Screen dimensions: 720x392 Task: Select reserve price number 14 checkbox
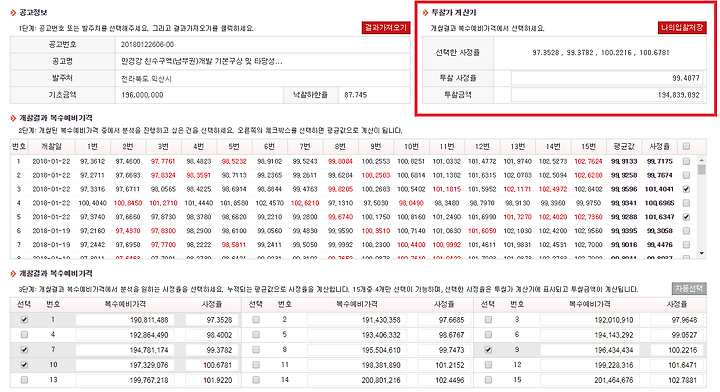click(256, 380)
